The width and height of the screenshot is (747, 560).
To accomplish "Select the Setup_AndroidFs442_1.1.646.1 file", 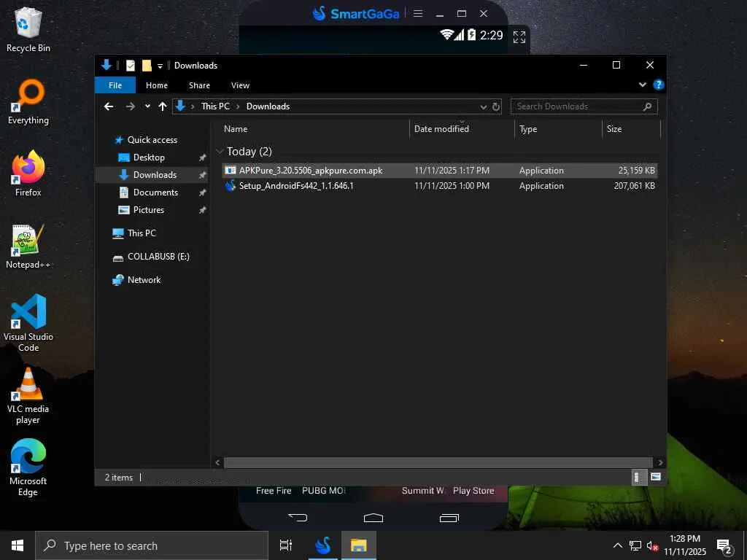I will coord(439,186).
